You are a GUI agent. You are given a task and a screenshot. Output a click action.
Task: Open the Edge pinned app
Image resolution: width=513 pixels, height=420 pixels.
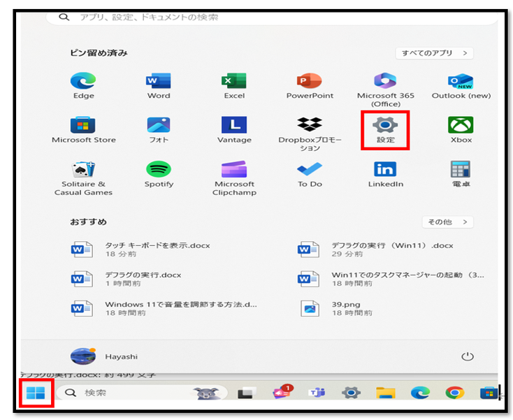pyautogui.click(x=83, y=86)
